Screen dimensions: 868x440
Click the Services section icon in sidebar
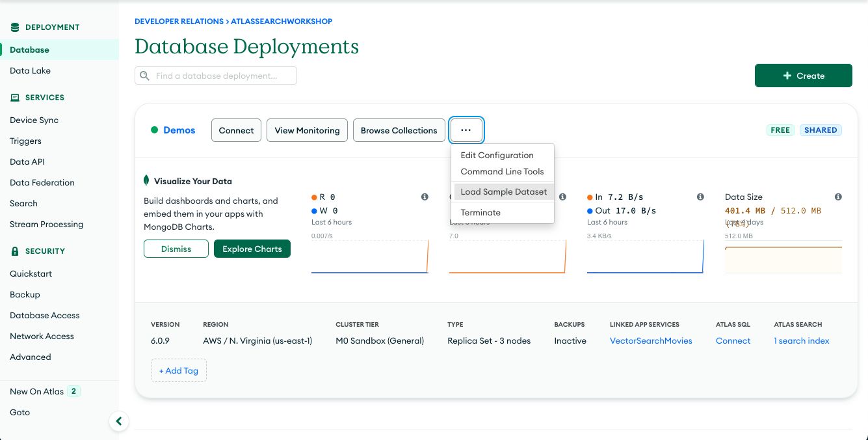point(15,98)
